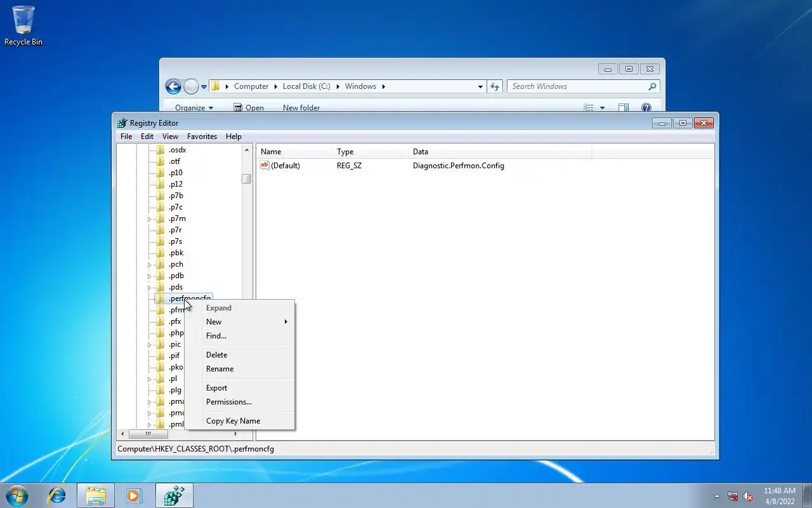Open the address bar history dropdown
Image resolution: width=812 pixels, height=508 pixels.
(x=480, y=86)
